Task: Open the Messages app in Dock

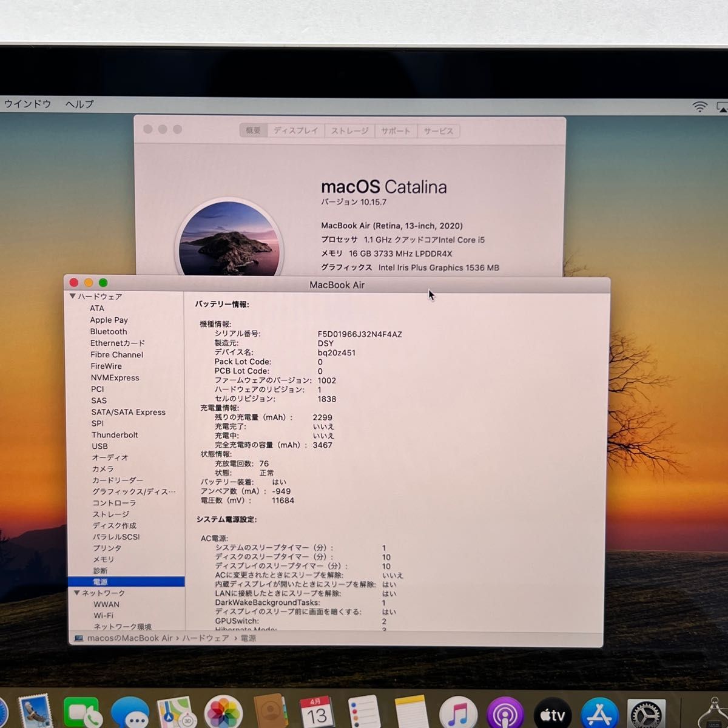Action: tap(130, 712)
